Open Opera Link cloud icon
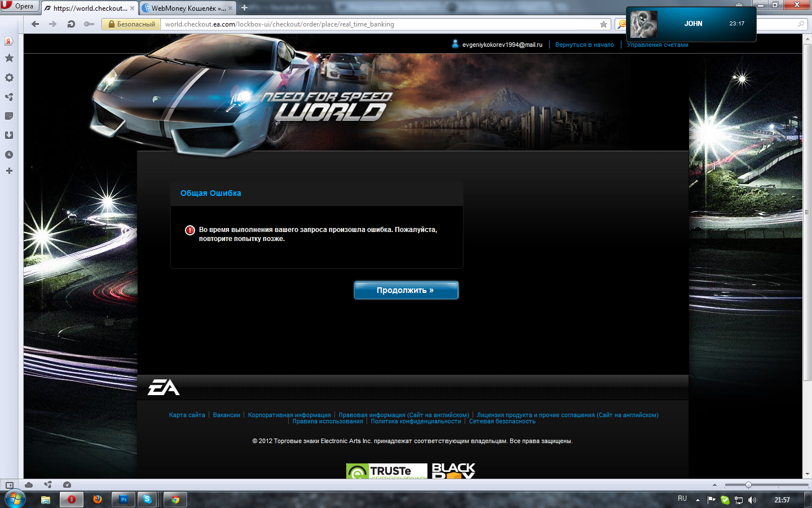 tap(29, 485)
